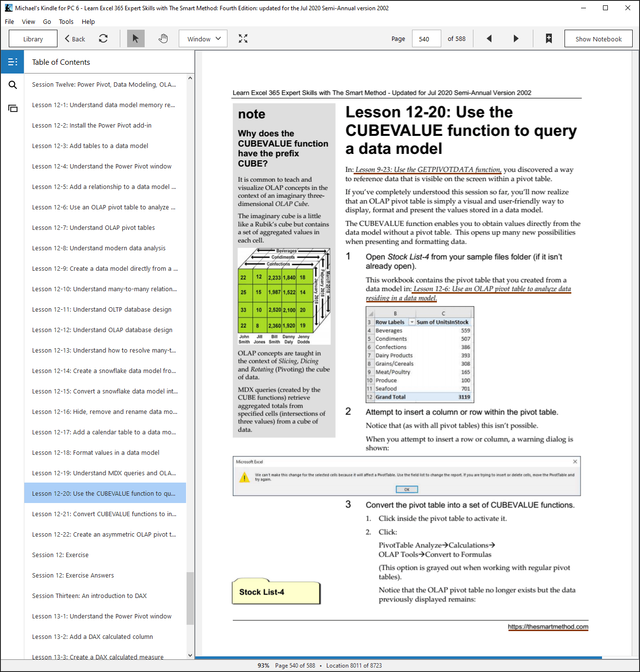Open the Help menu

click(88, 21)
